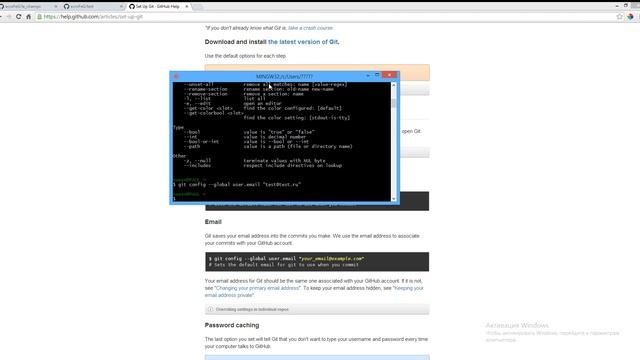Click the terminal scrollbar down arrow
Screen dimensions: 640x360
pos(394,199)
